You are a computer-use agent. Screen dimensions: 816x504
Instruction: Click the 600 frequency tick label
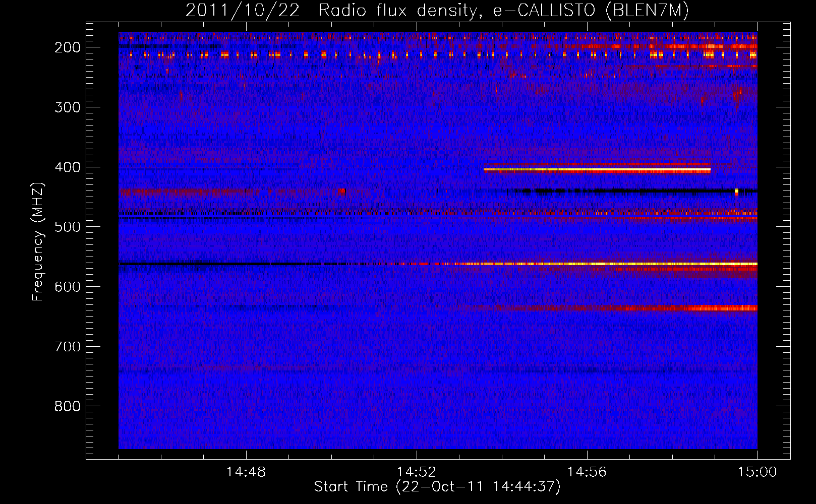pyautogui.click(x=68, y=287)
